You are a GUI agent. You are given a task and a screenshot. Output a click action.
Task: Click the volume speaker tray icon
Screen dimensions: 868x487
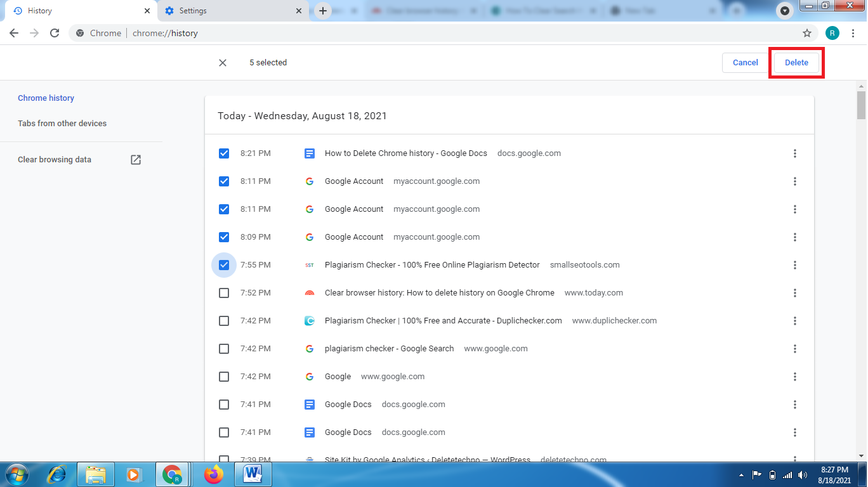tap(803, 475)
